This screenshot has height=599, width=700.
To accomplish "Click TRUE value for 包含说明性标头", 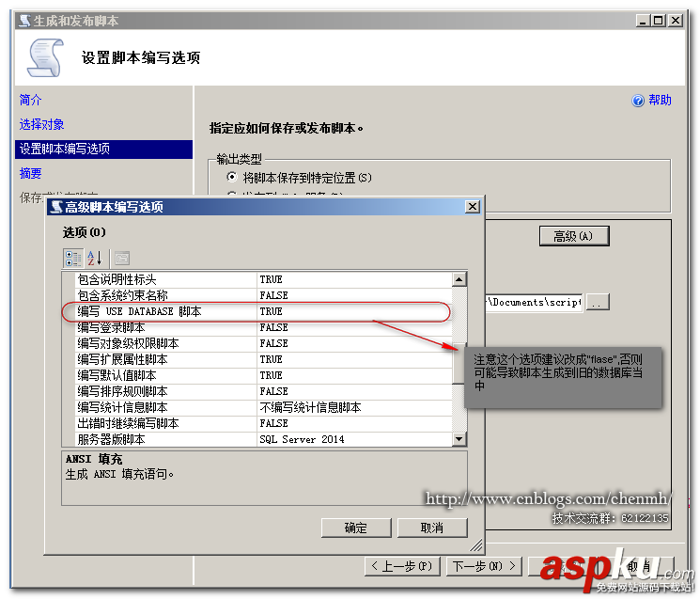I will (x=354, y=279).
